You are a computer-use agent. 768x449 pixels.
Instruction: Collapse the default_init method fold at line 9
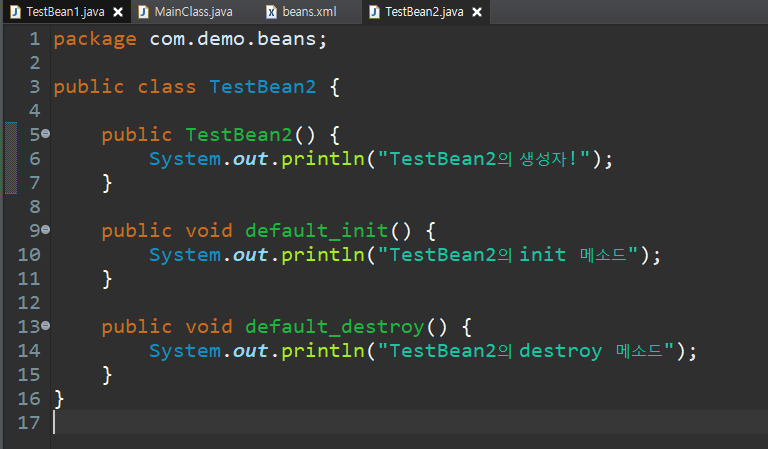pos(46,229)
